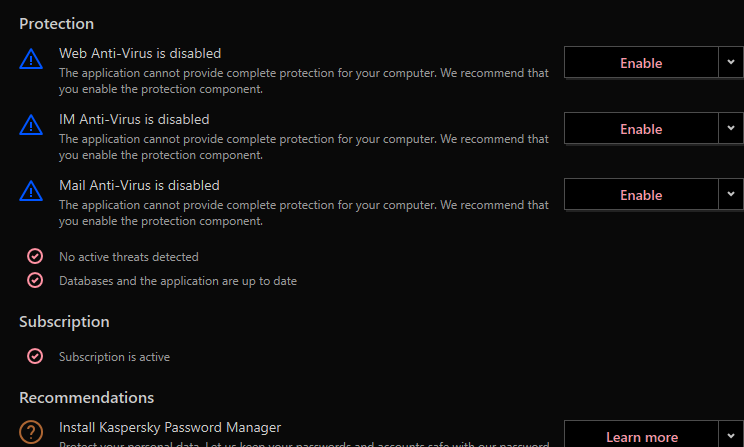Click the databases up to date checkmark icon
This screenshot has width=744, height=447.
(35, 280)
